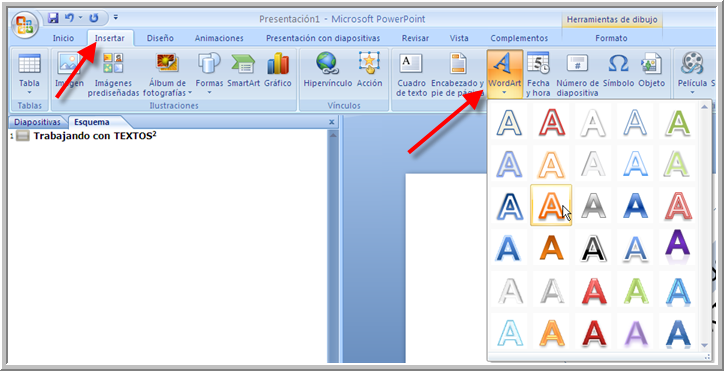Switch to the Revisar tab
The image size is (724, 371).
pos(415,38)
